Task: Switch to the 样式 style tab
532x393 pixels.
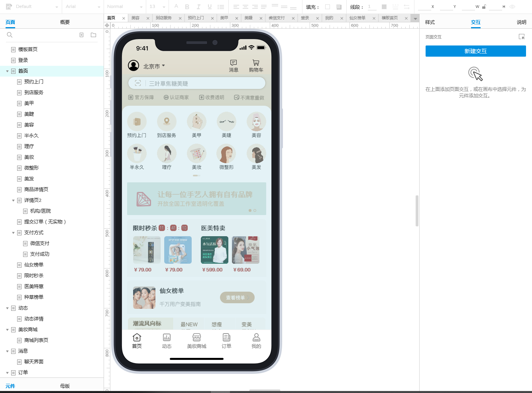Action: [x=430, y=22]
